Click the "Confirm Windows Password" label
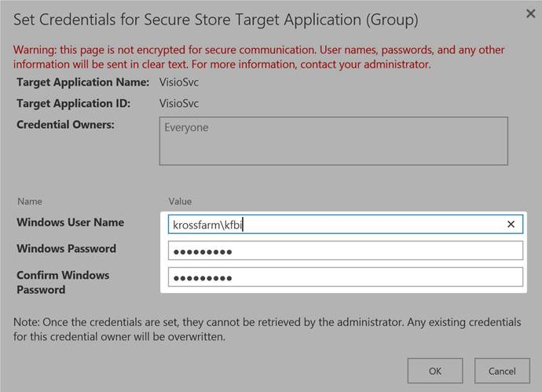 [x=63, y=282]
